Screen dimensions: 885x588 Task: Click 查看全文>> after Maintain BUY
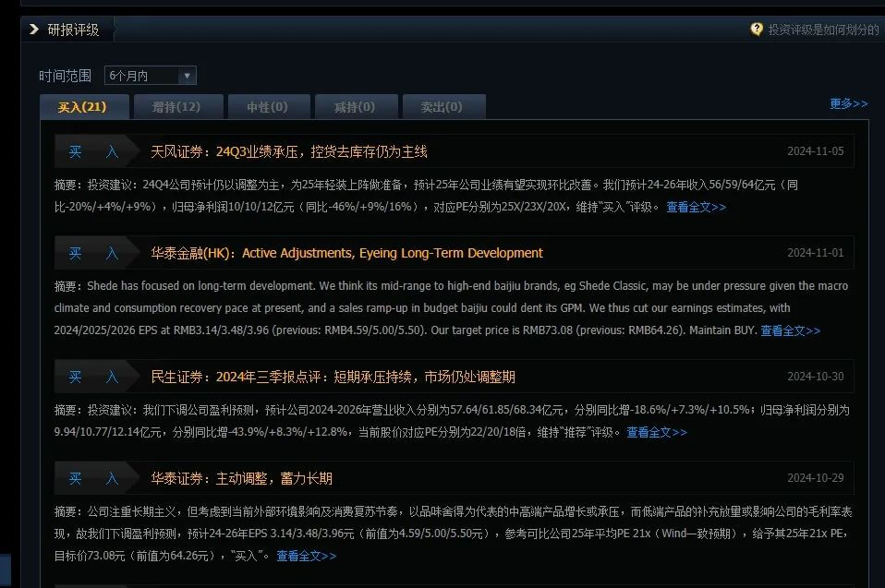point(790,330)
